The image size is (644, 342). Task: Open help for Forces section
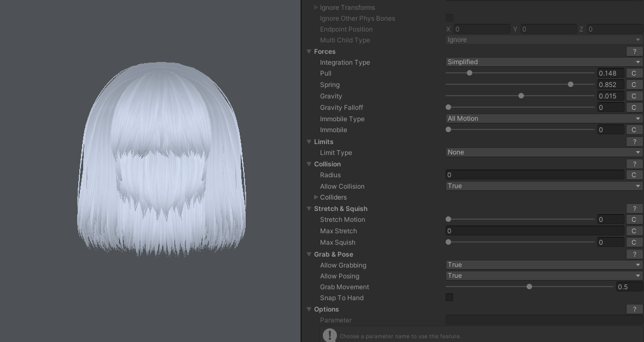(x=635, y=52)
